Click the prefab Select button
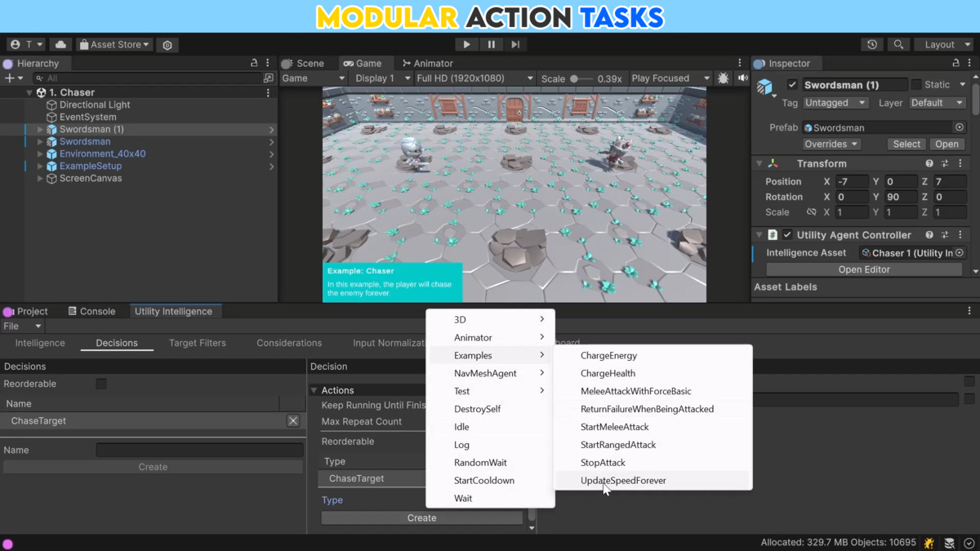 906,144
